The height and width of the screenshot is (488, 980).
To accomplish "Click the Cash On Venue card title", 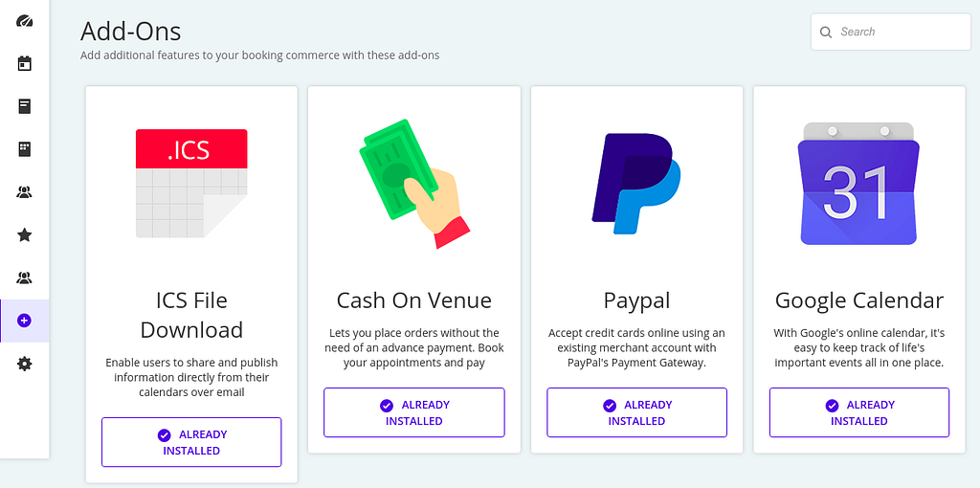I will 414,300.
